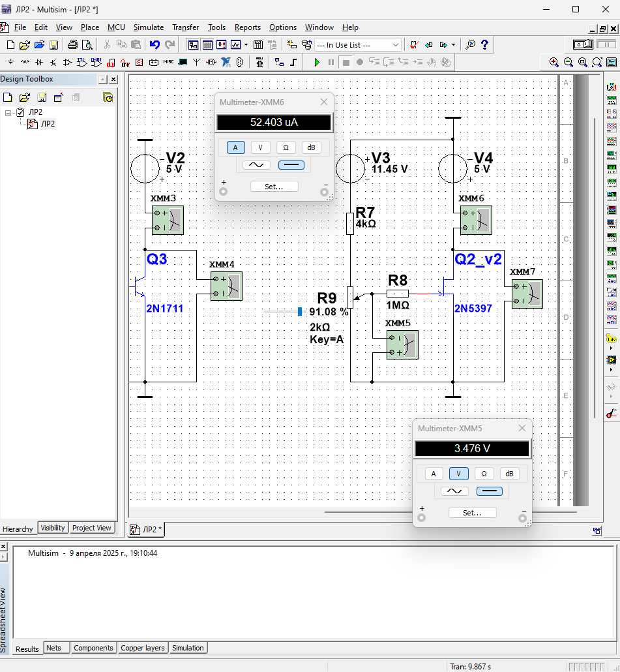Click Zoom to fit page icon

pos(597,63)
